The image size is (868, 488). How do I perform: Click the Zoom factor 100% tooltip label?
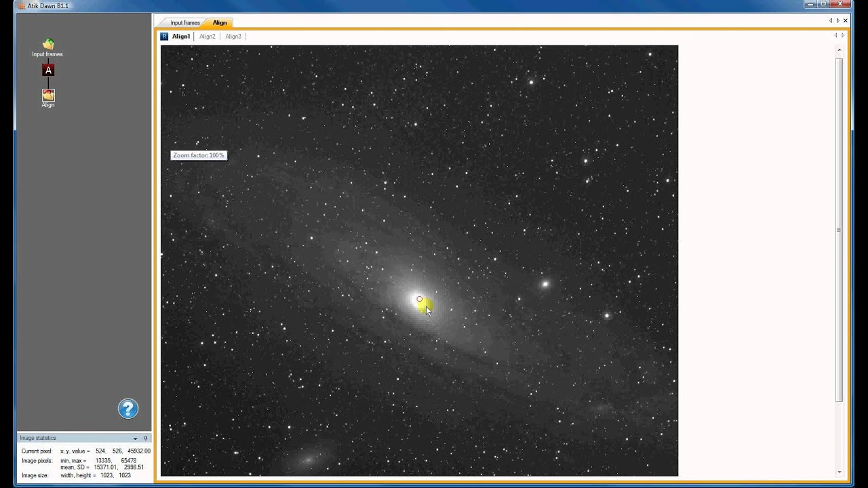tap(198, 155)
